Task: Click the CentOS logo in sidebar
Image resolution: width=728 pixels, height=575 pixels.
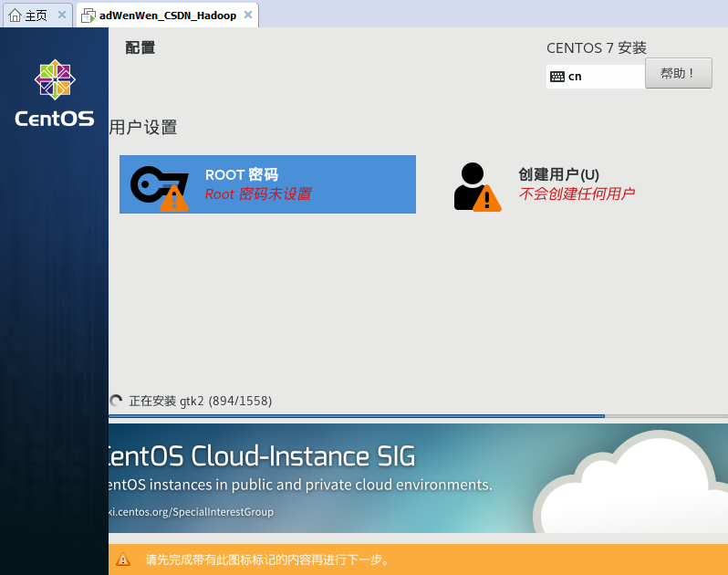Action: tap(55, 93)
